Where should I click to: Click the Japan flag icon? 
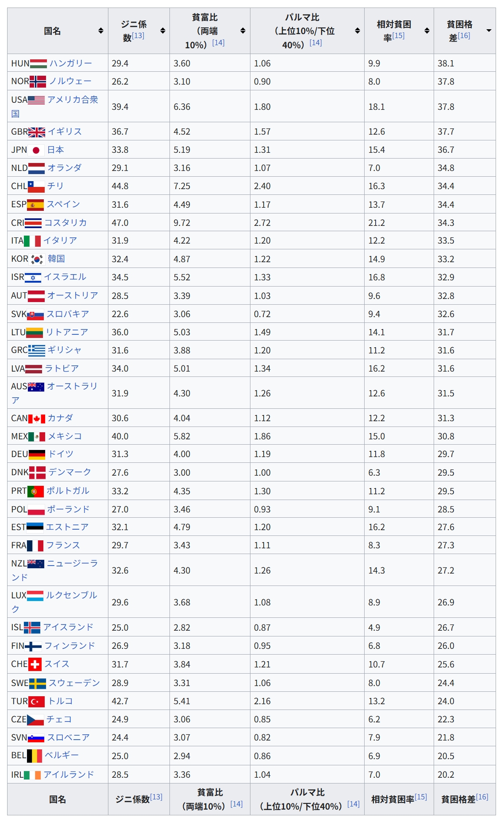36,150
